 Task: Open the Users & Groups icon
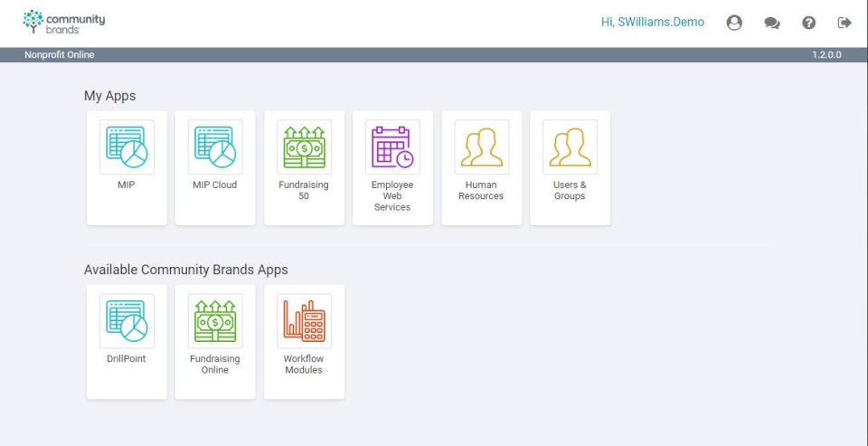pos(571,147)
